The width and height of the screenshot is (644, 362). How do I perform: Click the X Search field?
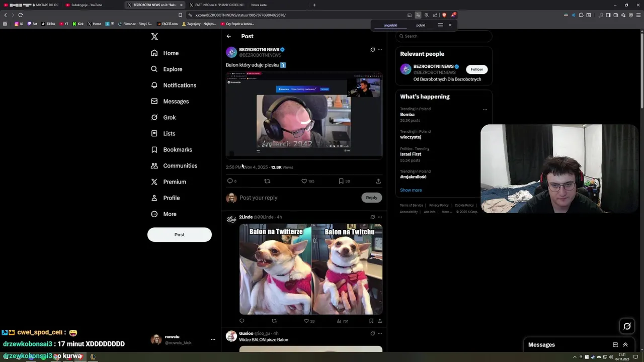tap(443, 36)
